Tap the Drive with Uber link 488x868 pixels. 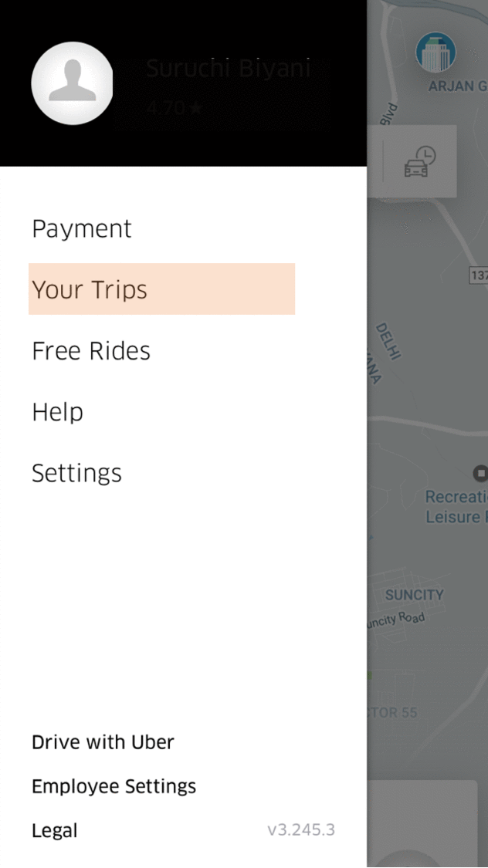(103, 741)
